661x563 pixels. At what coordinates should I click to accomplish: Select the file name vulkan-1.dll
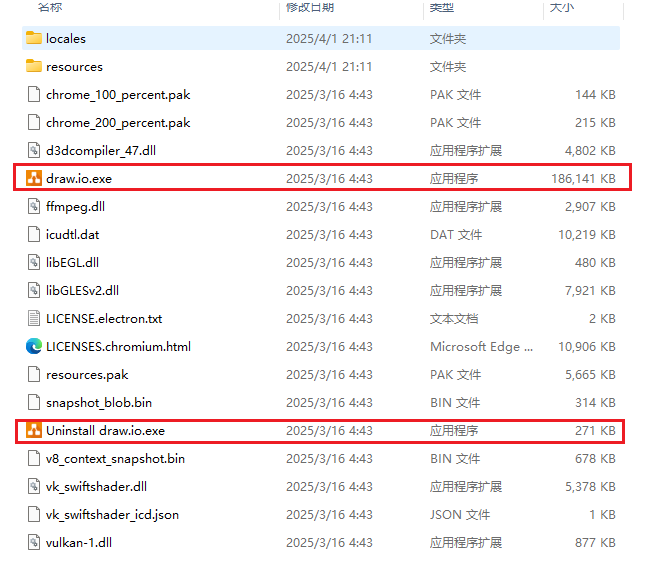pos(79,543)
